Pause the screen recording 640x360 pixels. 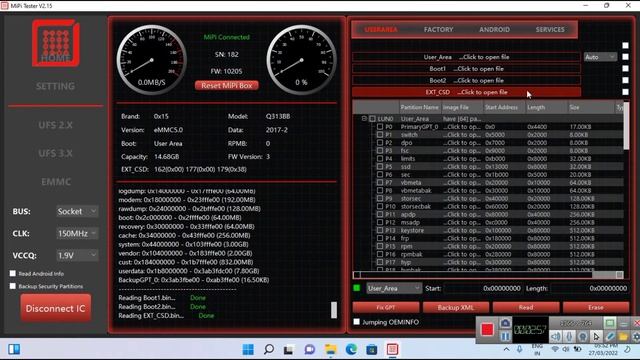[x=505, y=336]
